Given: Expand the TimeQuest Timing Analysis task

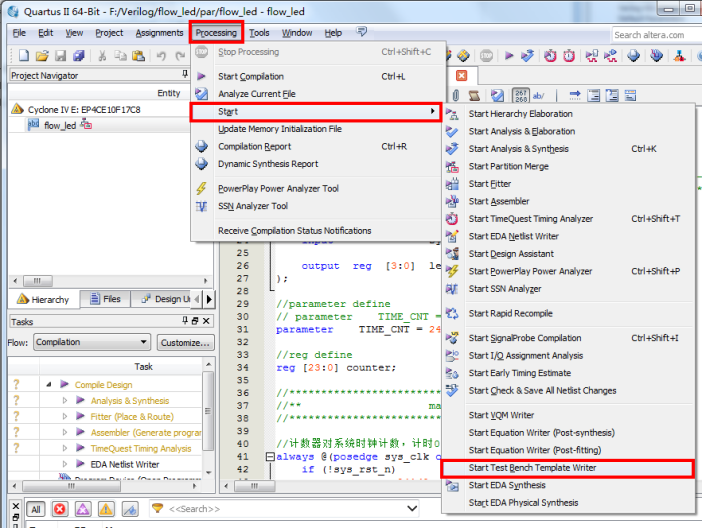Looking at the screenshot, I should coord(65,448).
